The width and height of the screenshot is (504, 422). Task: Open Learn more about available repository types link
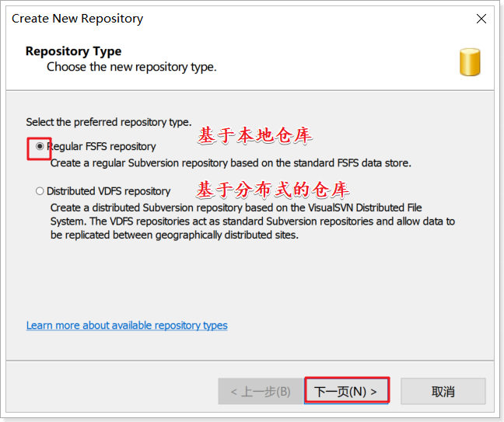[127, 326]
